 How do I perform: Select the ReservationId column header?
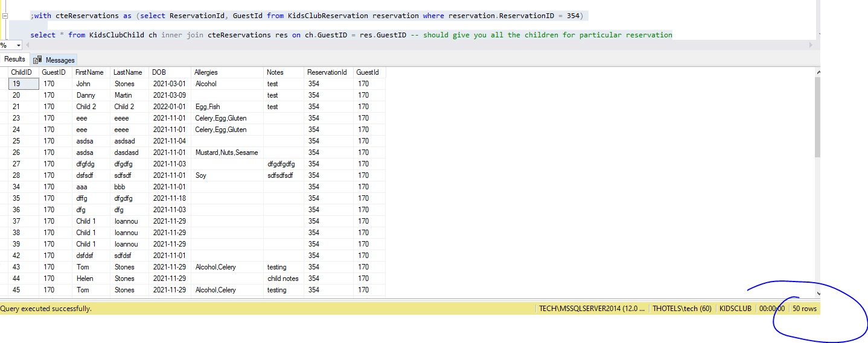pos(328,72)
